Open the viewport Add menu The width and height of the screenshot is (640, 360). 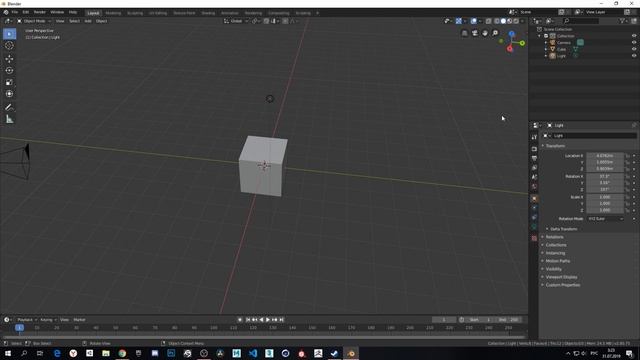pos(88,21)
